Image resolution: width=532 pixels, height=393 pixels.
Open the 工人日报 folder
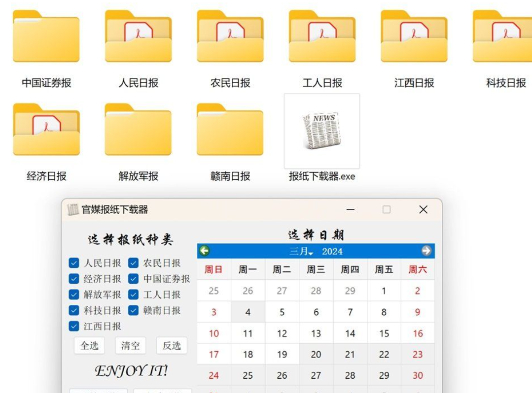tap(322, 36)
